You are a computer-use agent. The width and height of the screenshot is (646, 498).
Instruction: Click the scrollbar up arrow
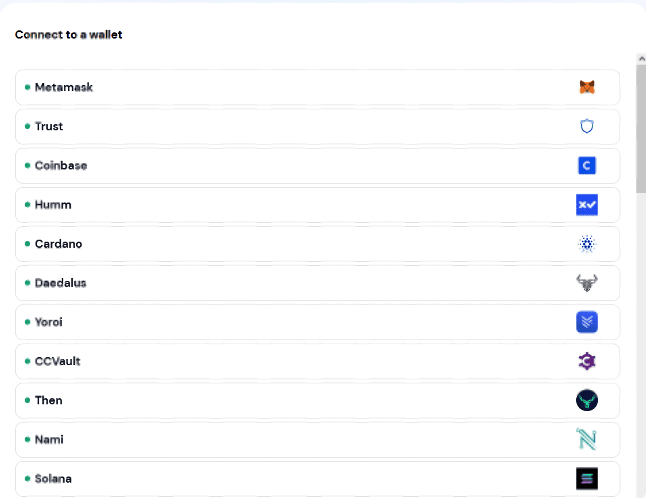(x=641, y=59)
